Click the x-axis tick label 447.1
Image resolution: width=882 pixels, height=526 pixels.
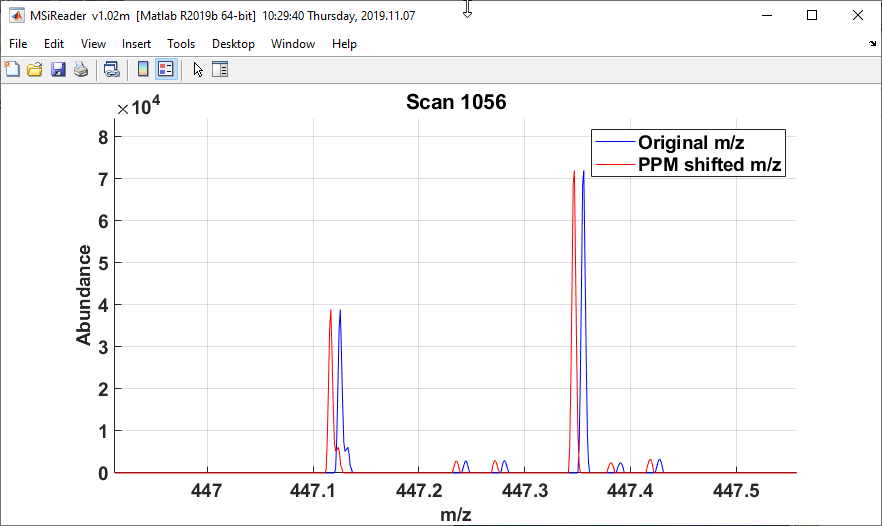point(313,491)
